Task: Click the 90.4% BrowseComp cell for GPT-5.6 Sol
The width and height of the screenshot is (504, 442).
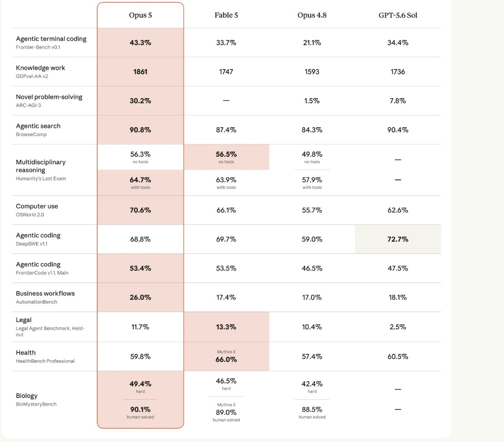Action: pos(398,130)
